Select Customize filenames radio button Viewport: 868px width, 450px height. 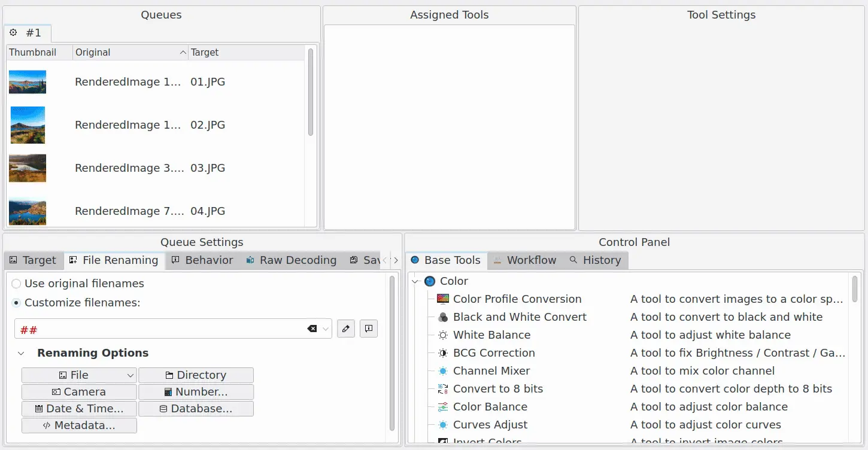17,303
